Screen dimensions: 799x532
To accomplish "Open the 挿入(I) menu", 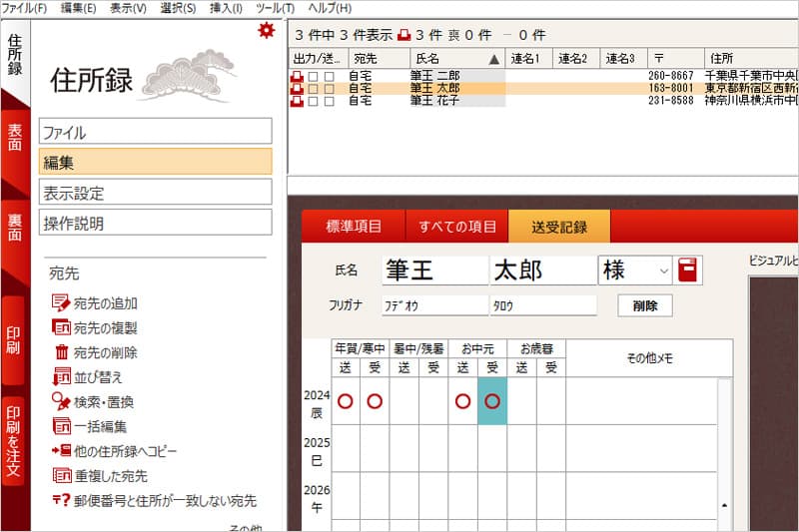I will (227, 8).
